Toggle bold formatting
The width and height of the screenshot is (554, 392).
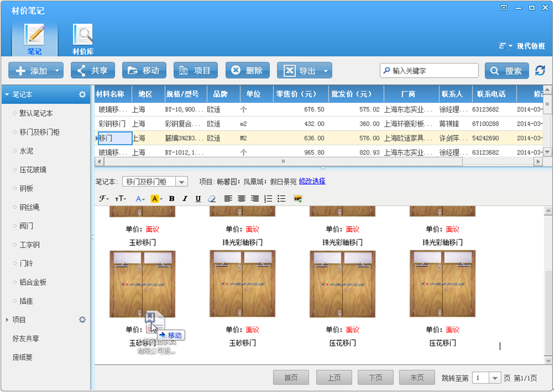tap(172, 199)
